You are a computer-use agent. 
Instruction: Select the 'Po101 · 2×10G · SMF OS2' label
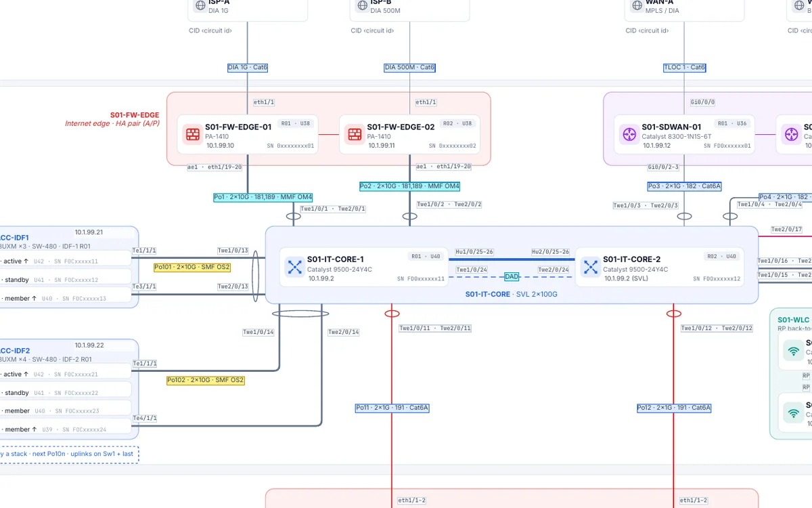click(x=192, y=268)
